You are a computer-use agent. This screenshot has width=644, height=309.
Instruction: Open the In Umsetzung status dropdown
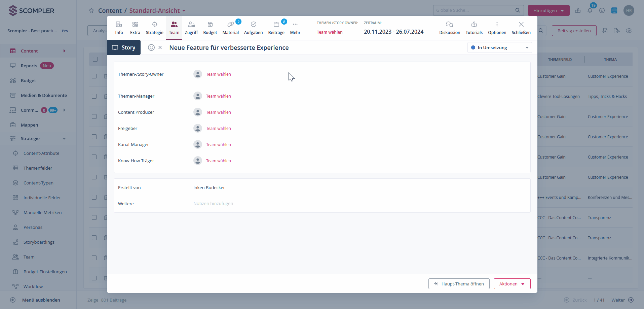pos(499,47)
